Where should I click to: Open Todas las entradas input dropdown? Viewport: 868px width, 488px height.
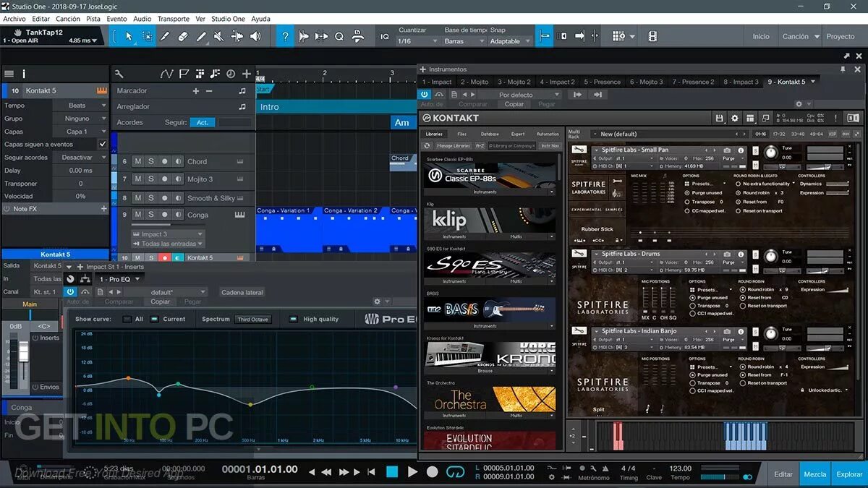[x=168, y=244]
